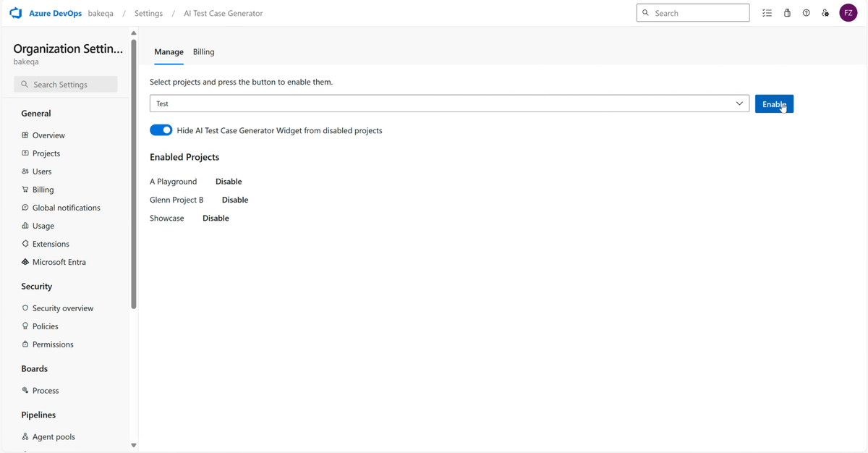Focus the Search Settings input field
Viewport: 868px width, 453px height.
(x=66, y=85)
